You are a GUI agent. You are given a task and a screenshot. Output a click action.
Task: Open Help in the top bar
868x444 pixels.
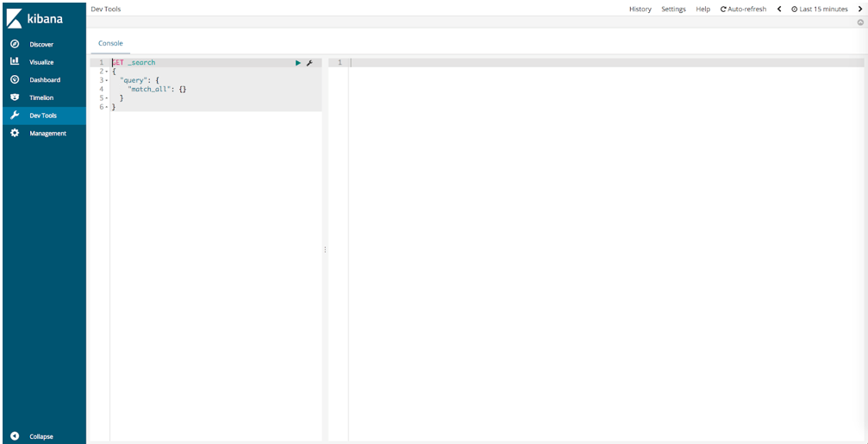tap(703, 9)
